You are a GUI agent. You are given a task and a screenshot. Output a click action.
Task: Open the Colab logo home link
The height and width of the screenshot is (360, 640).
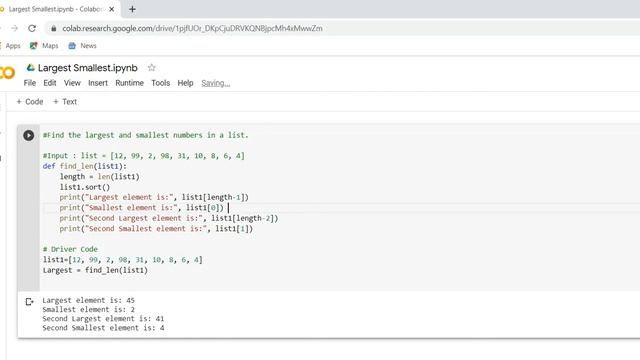(7, 73)
